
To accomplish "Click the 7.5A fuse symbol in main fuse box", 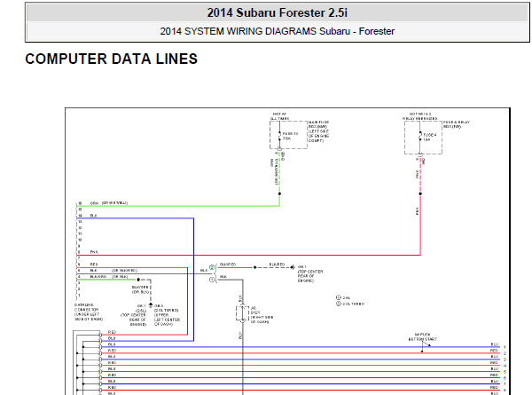I will [279, 136].
